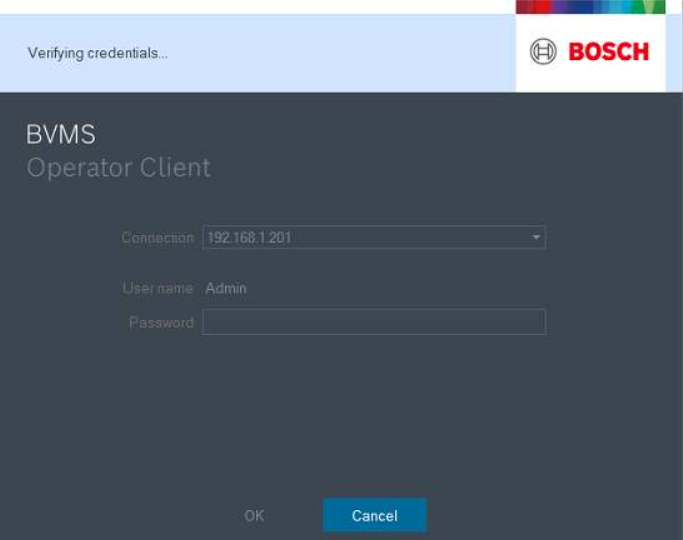Select the Connection address 192.168.1.201

[249, 237]
